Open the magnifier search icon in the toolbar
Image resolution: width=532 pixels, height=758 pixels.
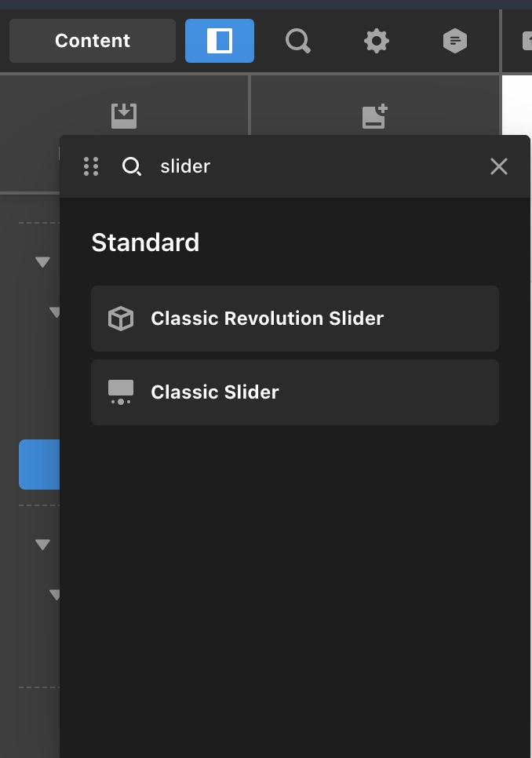coord(297,41)
